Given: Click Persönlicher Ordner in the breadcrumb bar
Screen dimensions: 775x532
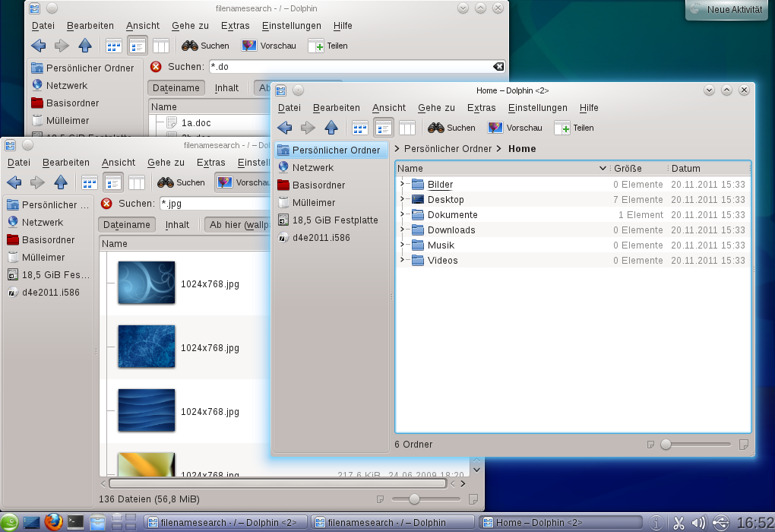Looking at the screenshot, I should 448,148.
